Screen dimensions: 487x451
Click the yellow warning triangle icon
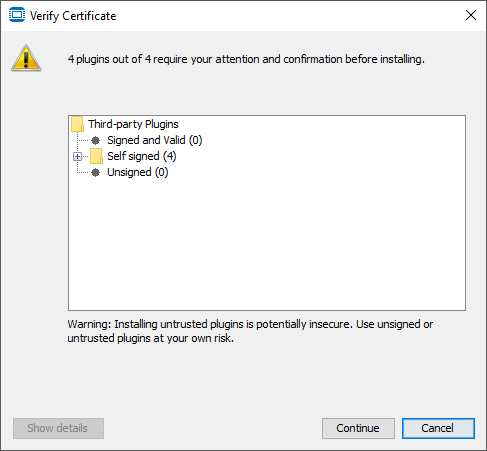(26, 58)
